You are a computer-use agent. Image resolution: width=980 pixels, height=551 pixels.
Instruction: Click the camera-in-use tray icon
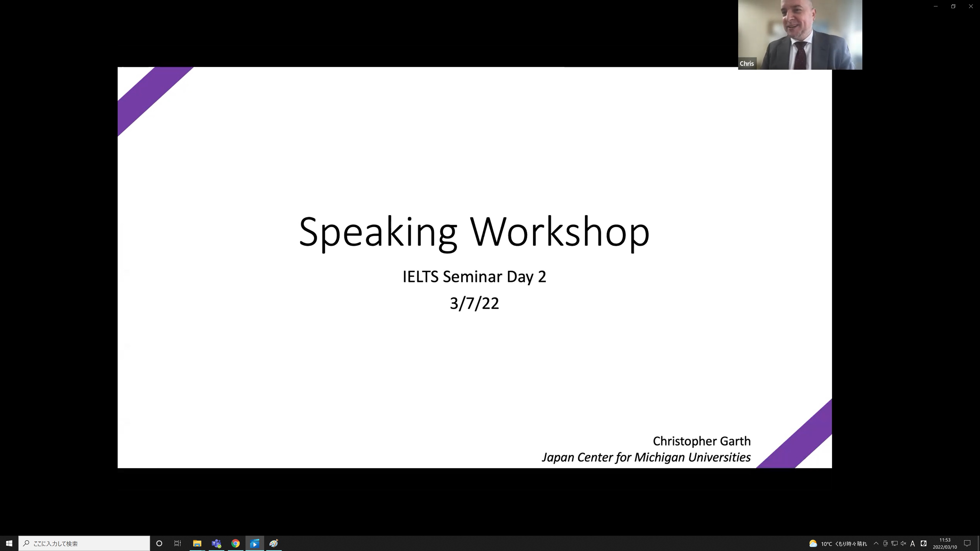tap(885, 543)
